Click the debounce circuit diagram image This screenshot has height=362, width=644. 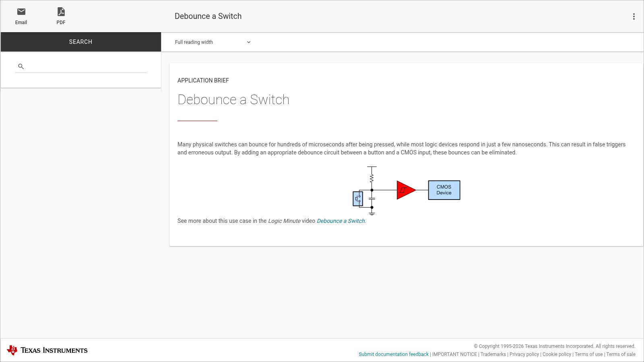(x=407, y=190)
